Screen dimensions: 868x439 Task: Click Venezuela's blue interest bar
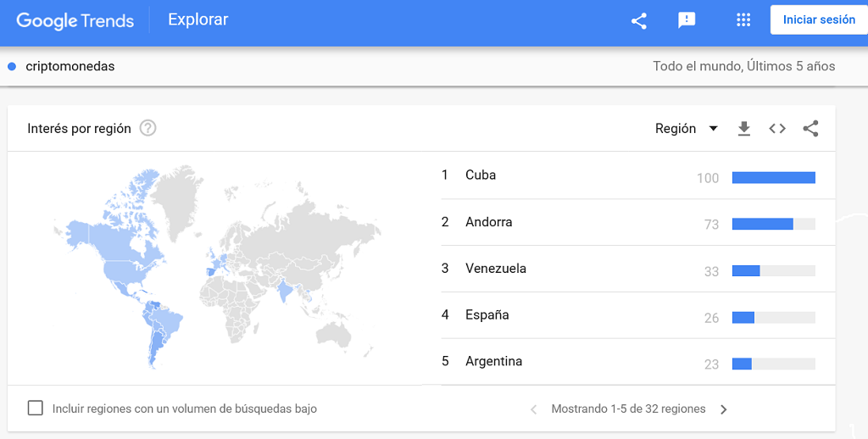746,270
